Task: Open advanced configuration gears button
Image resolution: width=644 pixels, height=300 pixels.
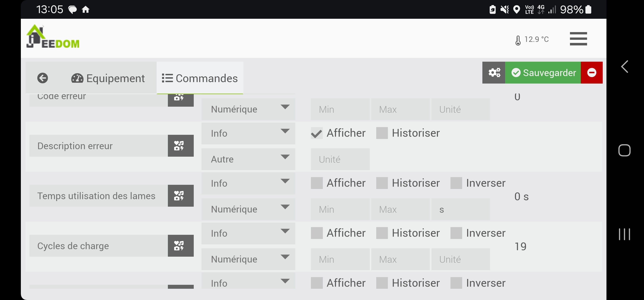Action: (x=494, y=72)
